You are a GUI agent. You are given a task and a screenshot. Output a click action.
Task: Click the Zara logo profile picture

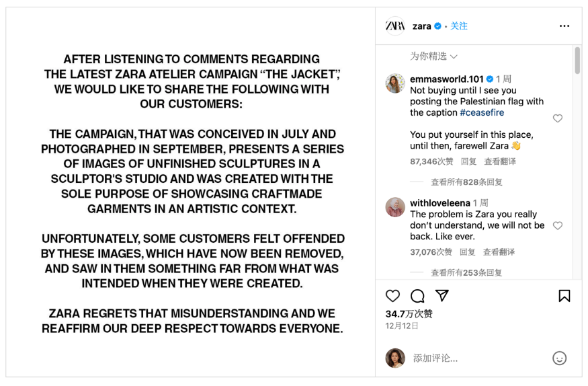[x=395, y=26]
